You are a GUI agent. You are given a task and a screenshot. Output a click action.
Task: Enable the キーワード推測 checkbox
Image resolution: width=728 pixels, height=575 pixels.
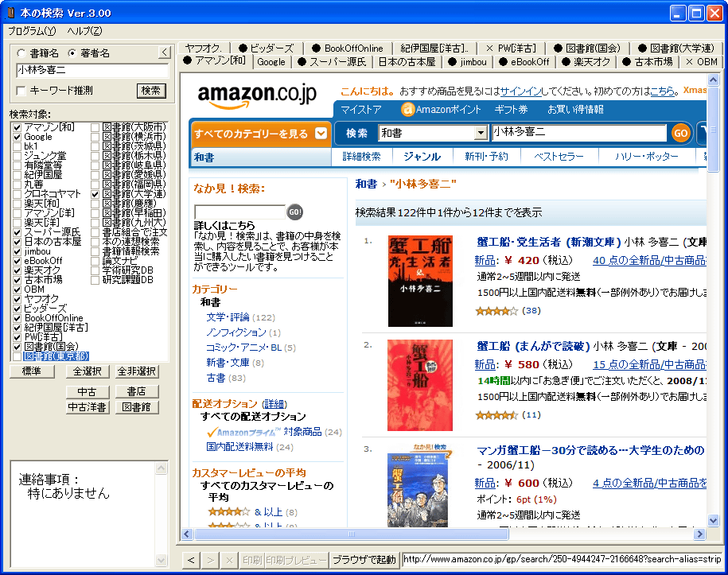coord(21,91)
